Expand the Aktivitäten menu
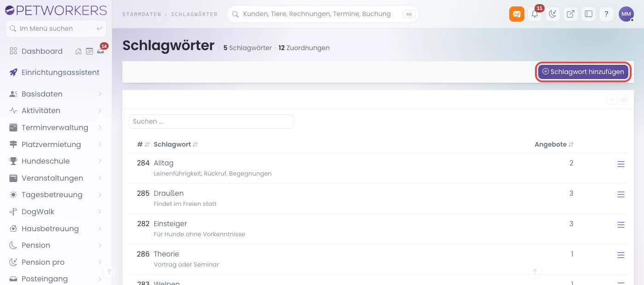Screen dimensions: 644x285 click(56, 111)
